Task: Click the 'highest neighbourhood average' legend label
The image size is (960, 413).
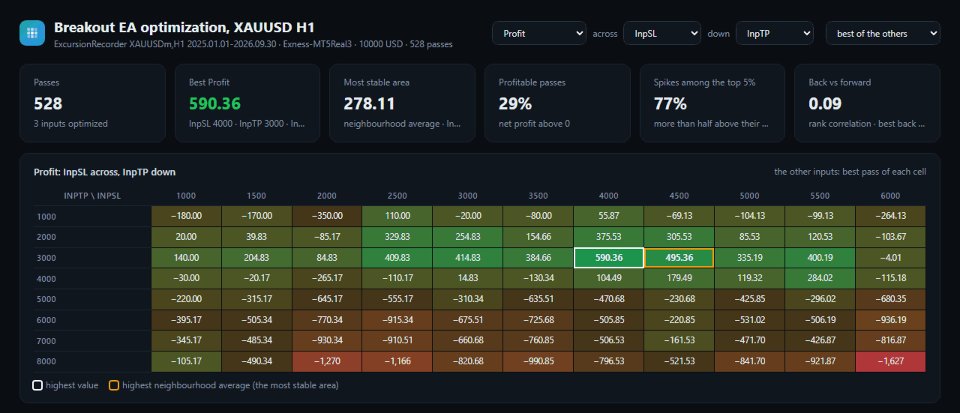Action: tap(230, 385)
